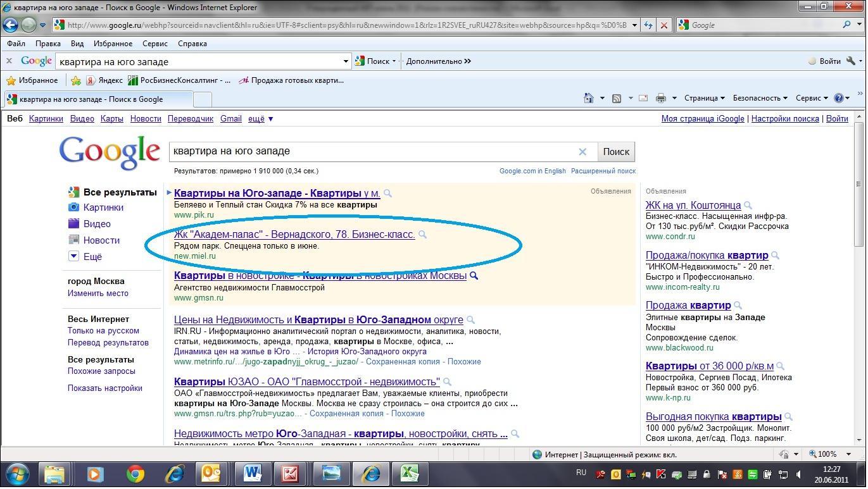Click the RU language indicator in tray
868x489 pixels.
pos(581,473)
